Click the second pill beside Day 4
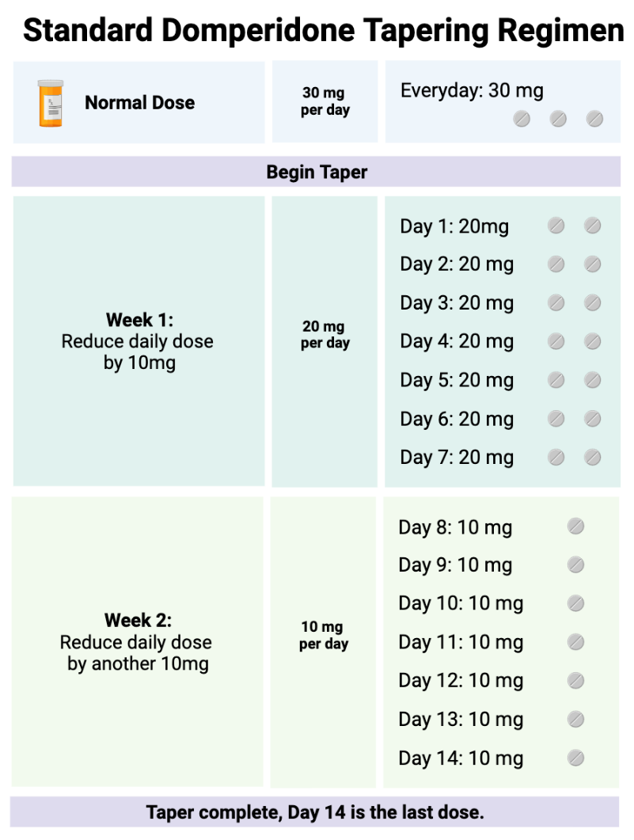Screen dimensions: 634x840 pyautogui.click(x=592, y=341)
